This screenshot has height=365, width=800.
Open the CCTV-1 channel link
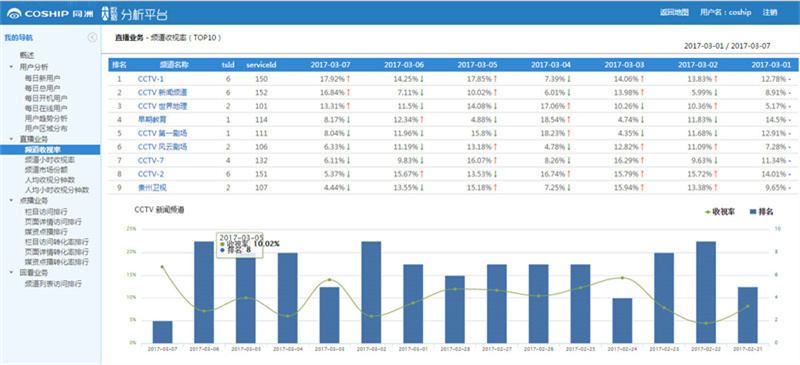pos(151,79)
